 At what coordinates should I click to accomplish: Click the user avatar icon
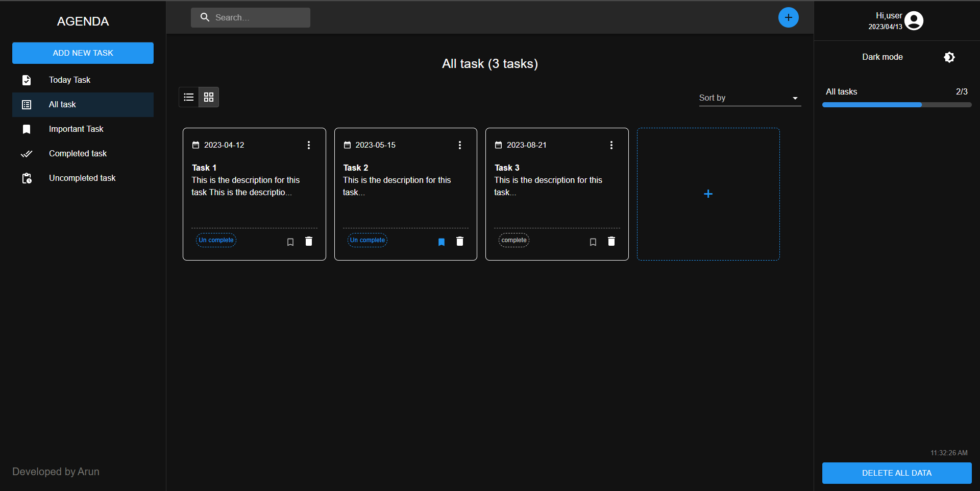pos(914,21)
